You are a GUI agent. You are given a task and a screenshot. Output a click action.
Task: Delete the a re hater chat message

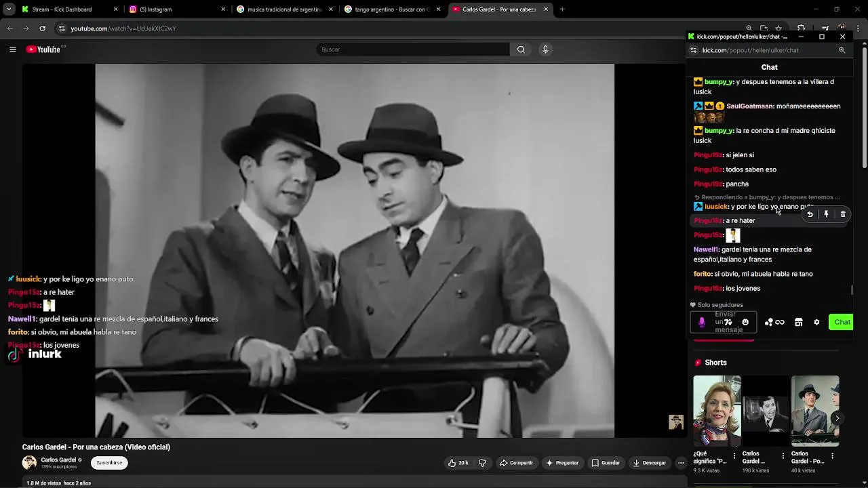(x=843, y=214)
